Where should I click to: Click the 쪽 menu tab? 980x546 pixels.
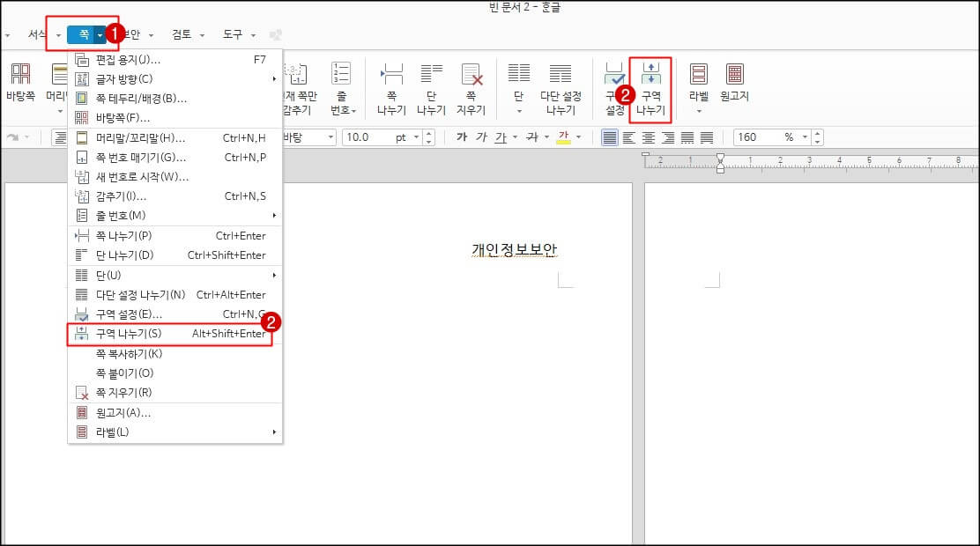pyautogui.click(x=83, y=34)
